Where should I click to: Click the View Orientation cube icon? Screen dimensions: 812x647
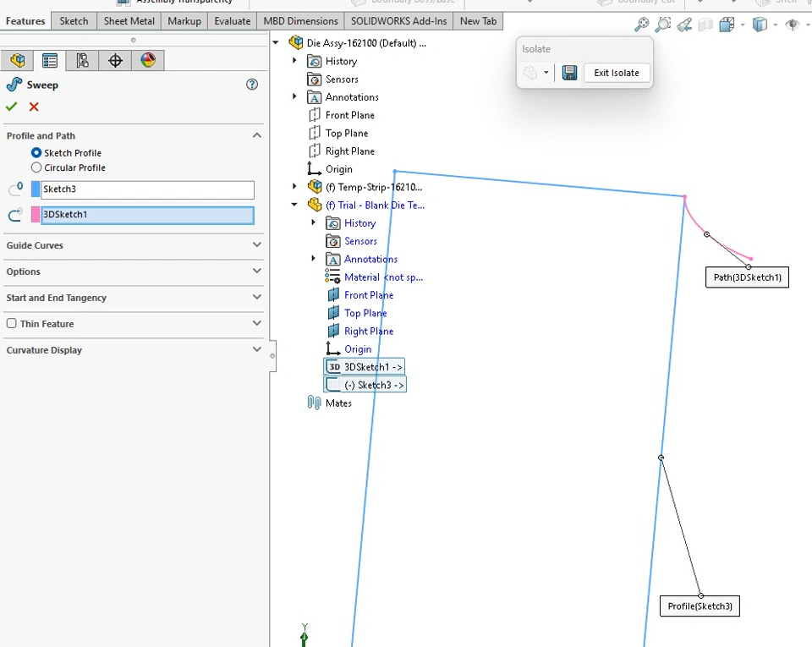pyautogui.click(x=727, y=25)
